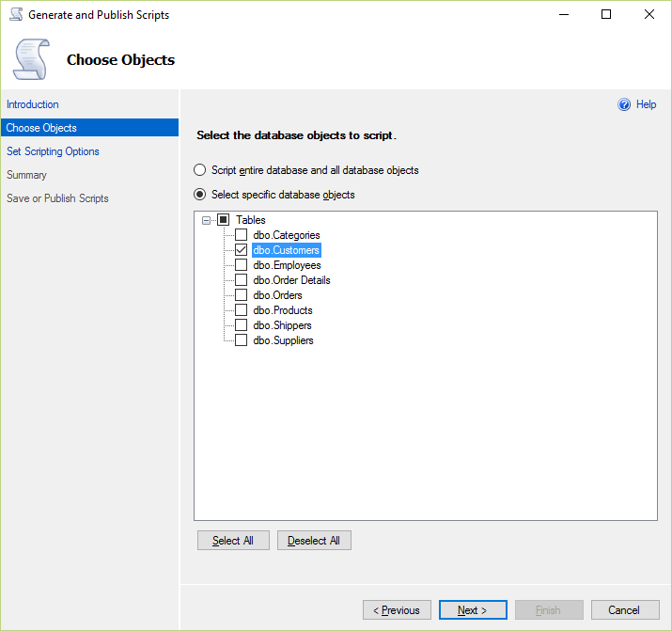Click the large scroll icon beside Choose Objects
This screenshot has height=631, width=672.
click(x=31, y=59)
